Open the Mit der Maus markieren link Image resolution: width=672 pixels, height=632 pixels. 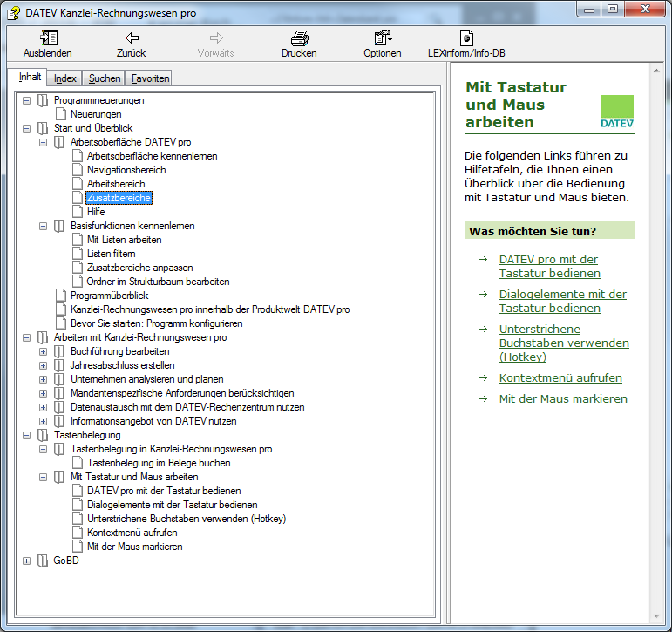tap(563, 398)
